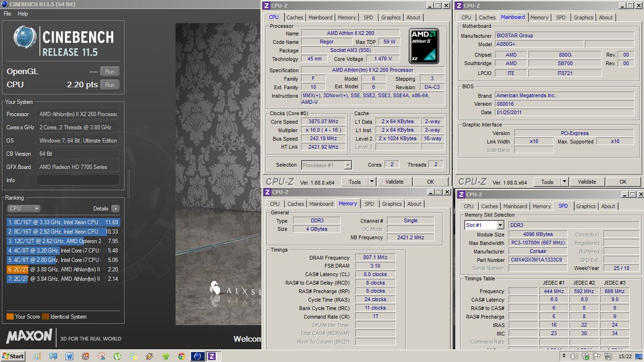Select ranking row 4C/8T @ 3.20 GHz Core i7
This screenshot has height=362, width=644.
click(x=63, y=250)
